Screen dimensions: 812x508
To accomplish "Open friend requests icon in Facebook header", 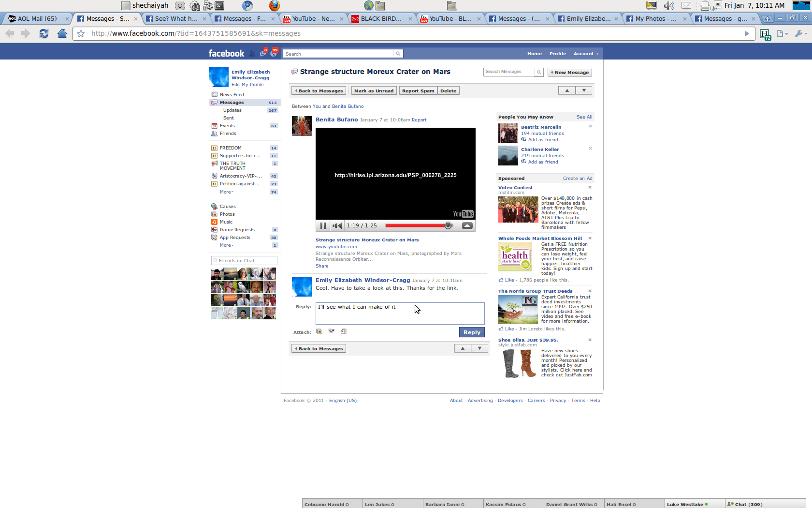I will point(252,54).
